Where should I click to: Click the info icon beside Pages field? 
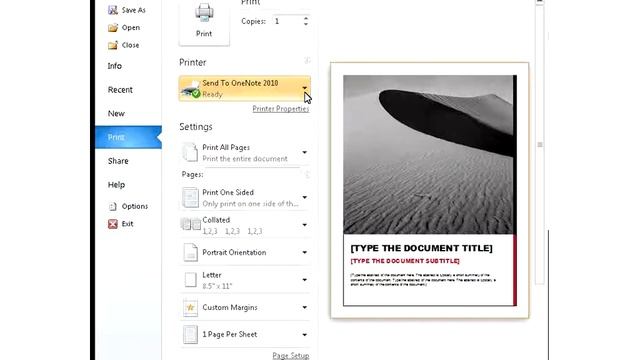(307, 175)
